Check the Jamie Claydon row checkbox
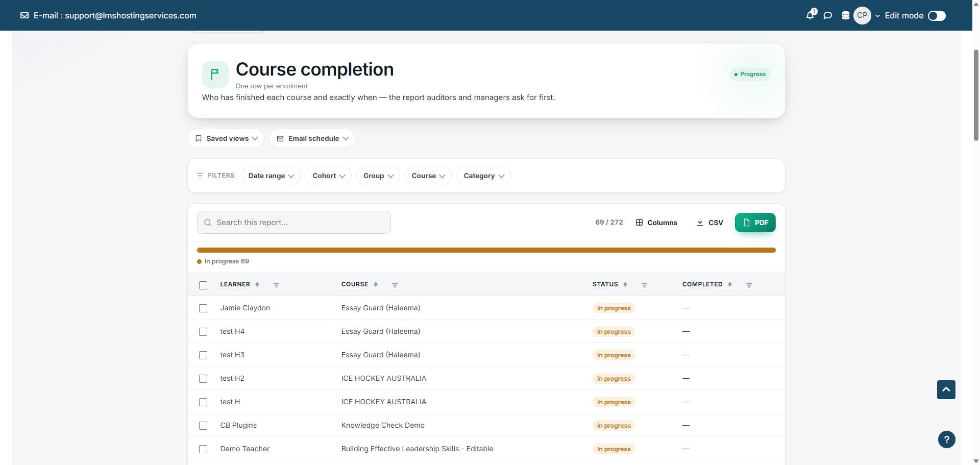The image size is (980, 465). click(203, 308)
